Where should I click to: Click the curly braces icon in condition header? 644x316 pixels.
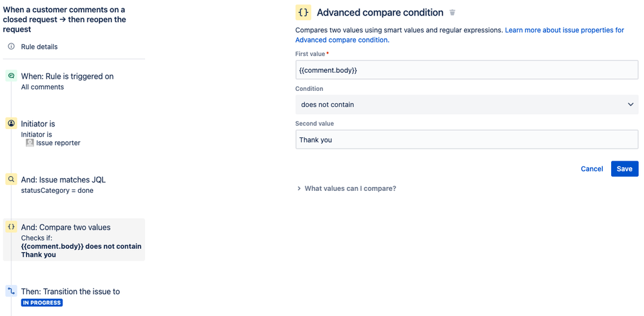303,12
